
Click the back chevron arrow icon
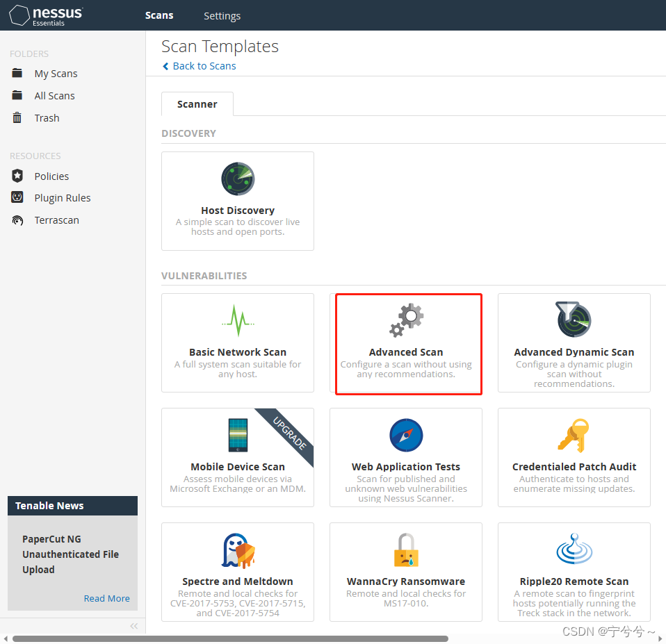165,66
